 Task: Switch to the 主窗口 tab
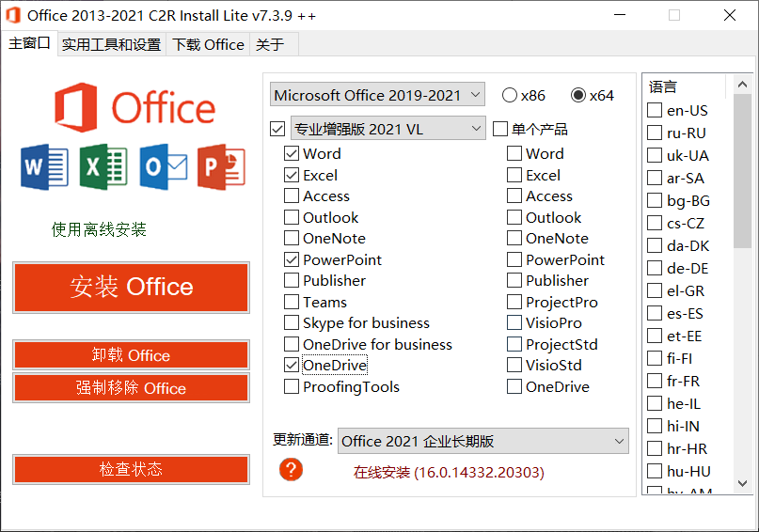tap(29, 43)
